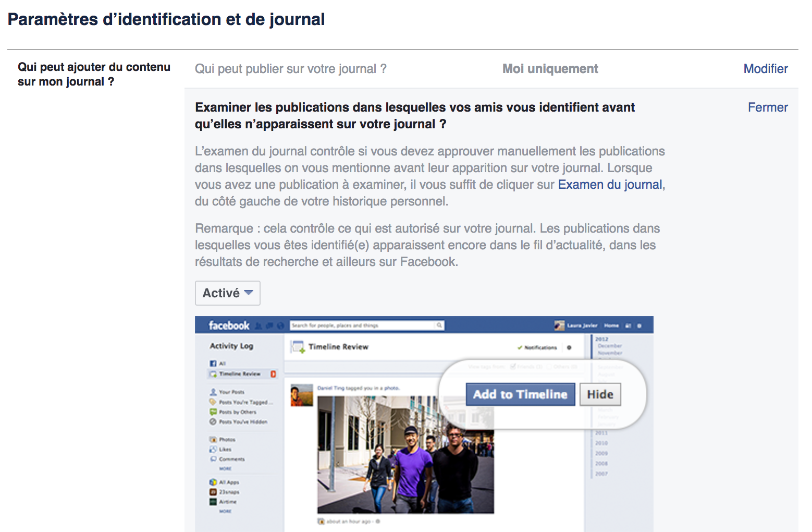This screenshot has height=532, width=812.
Task: Click Modifier link for journal publishing
Action: click(x=765, y=69)
